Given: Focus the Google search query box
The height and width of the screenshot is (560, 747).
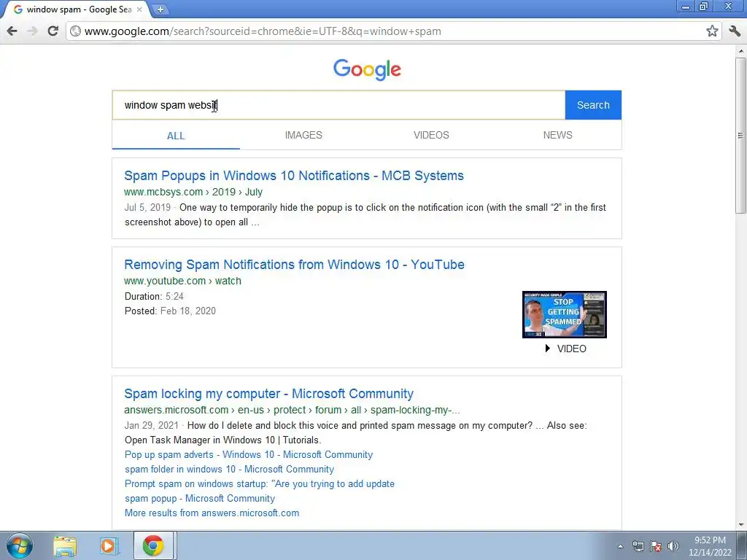Looking at the screenshot, I should point(338,105).
